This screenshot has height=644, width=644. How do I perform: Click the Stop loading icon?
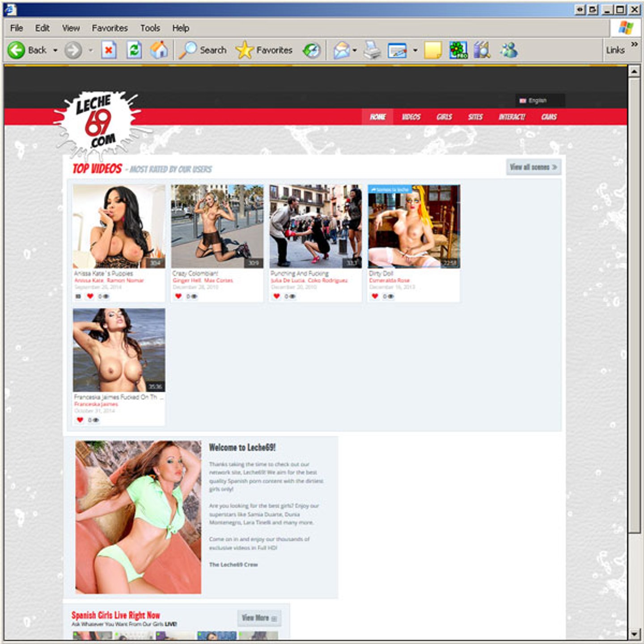[109, 50]
